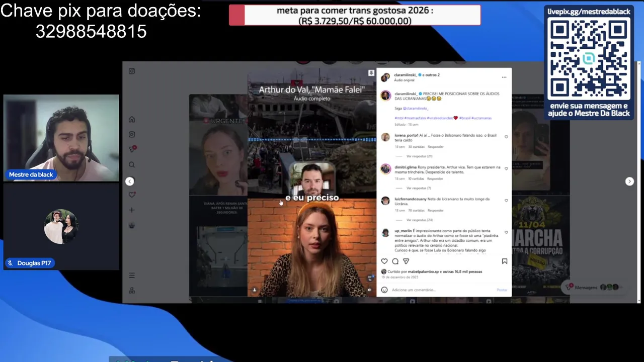Open hashtag #viralreelsvideo
644x362 pixels.
pyautogui.click(x=440, y=118)
